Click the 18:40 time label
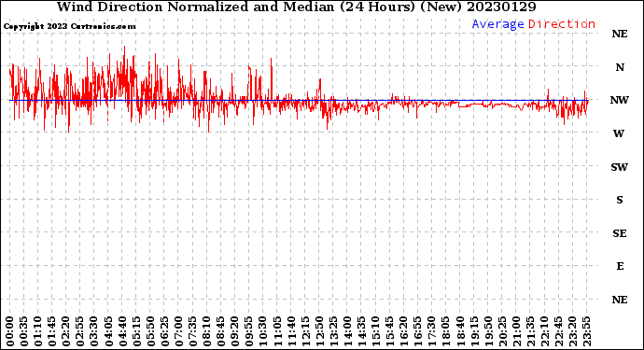The image size is (644, 350). (x=460, y=331)
